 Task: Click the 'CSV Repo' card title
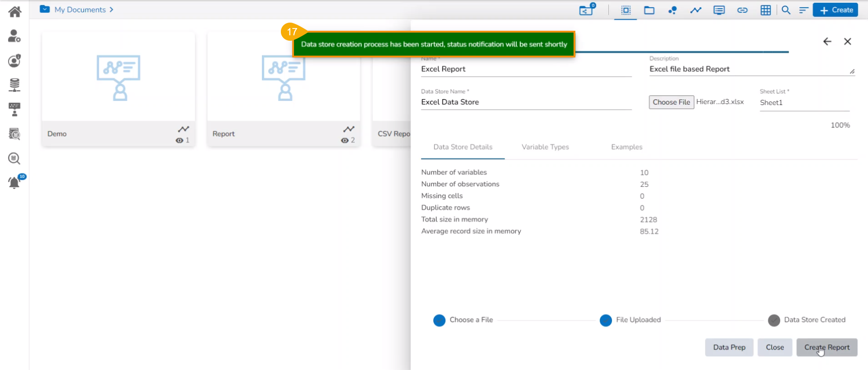[x=394, y=134]
